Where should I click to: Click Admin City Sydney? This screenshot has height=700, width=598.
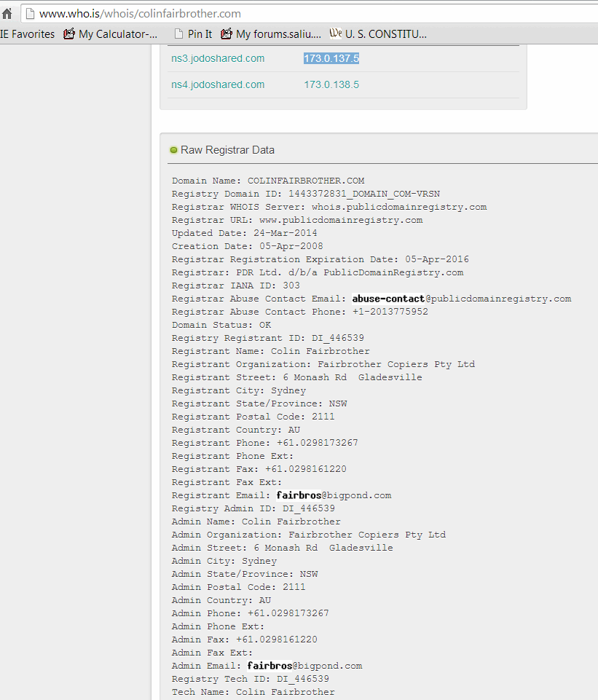[224, 561]
